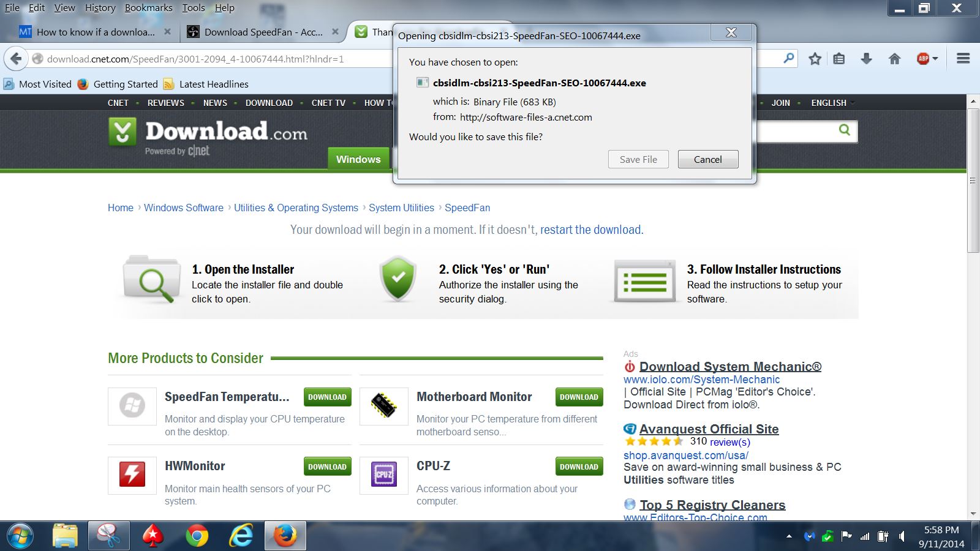Switch to the 'Download SpeedFan' tab
The height and width of the screenshot is (551, 980).
click(x=263, y=32)
